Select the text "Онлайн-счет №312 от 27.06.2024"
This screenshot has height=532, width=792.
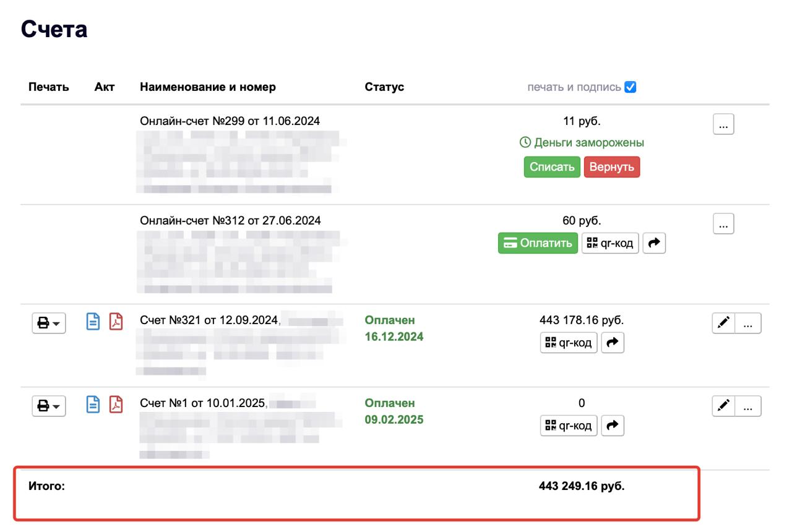[230, 221]
